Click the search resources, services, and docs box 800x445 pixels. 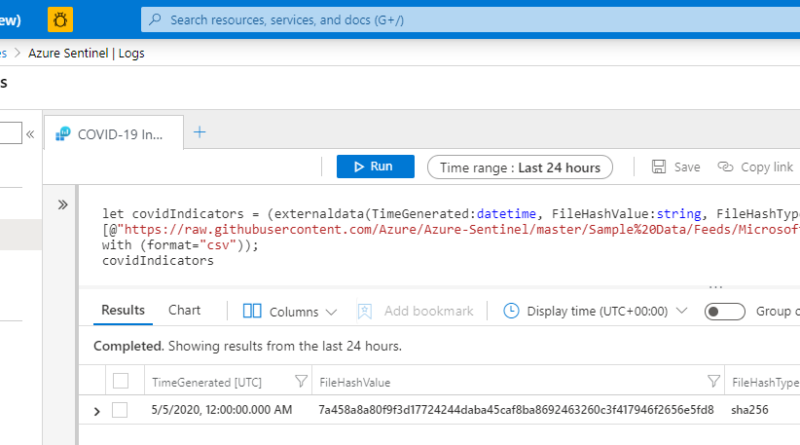[x=470, y=20]
